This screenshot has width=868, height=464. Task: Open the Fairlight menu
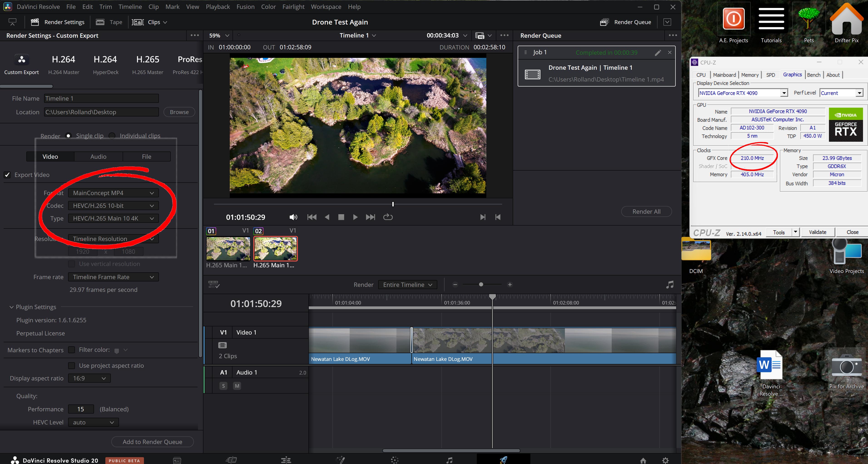point(293,7)
